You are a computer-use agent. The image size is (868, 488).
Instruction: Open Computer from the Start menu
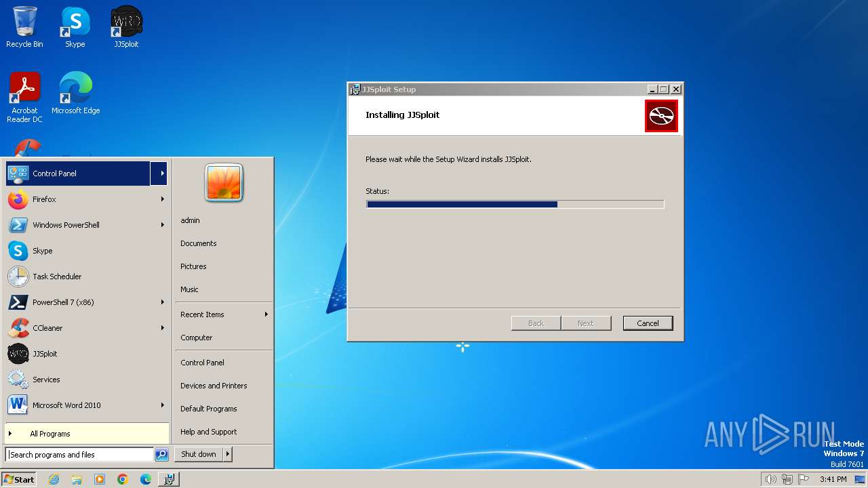(196, 338)
